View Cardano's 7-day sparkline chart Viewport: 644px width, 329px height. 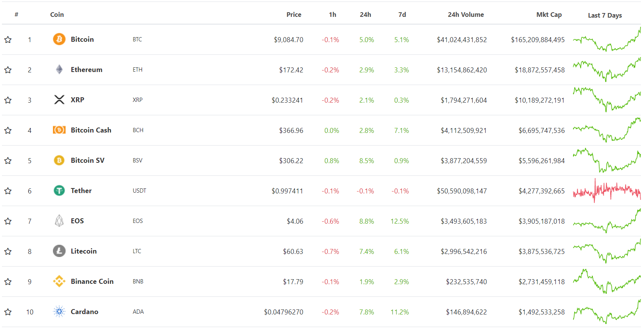(x=607, y=312)
